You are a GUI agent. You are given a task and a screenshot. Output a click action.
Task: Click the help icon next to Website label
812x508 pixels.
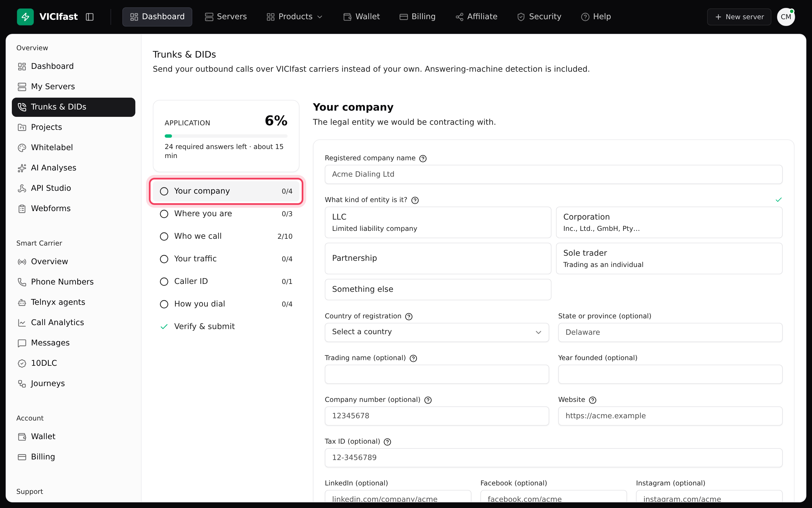(593, 400)
